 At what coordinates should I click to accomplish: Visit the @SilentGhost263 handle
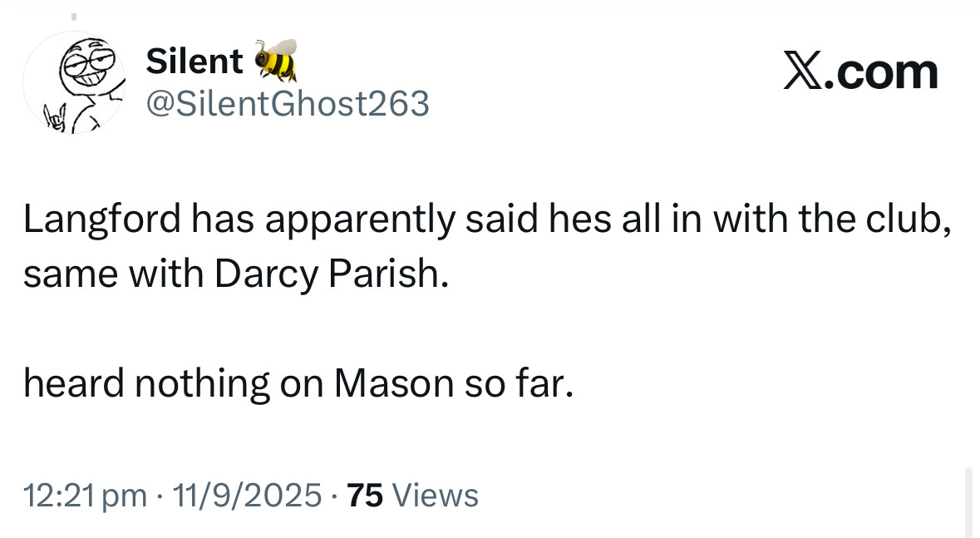click(x=288, y=103)
